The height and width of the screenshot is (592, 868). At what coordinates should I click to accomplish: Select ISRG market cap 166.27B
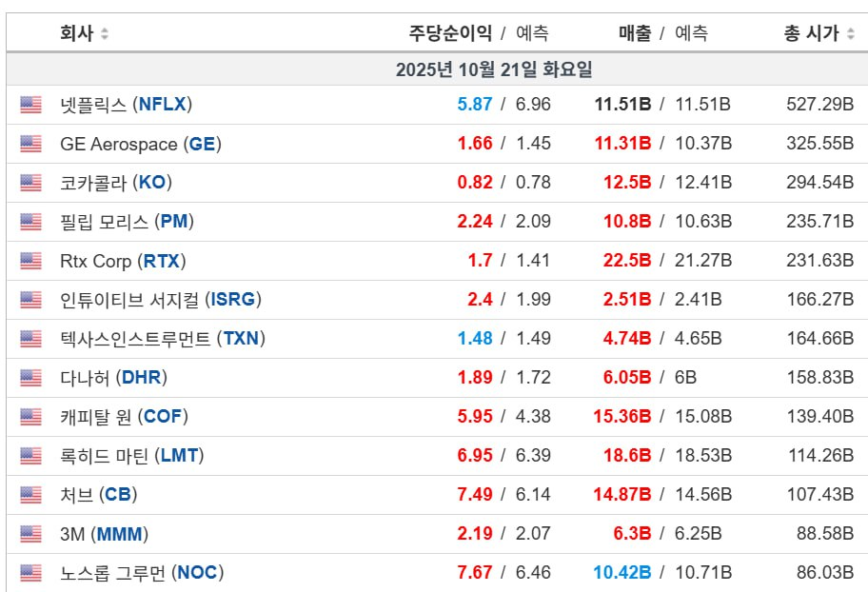pyautogui.click(x=820, y=300)
